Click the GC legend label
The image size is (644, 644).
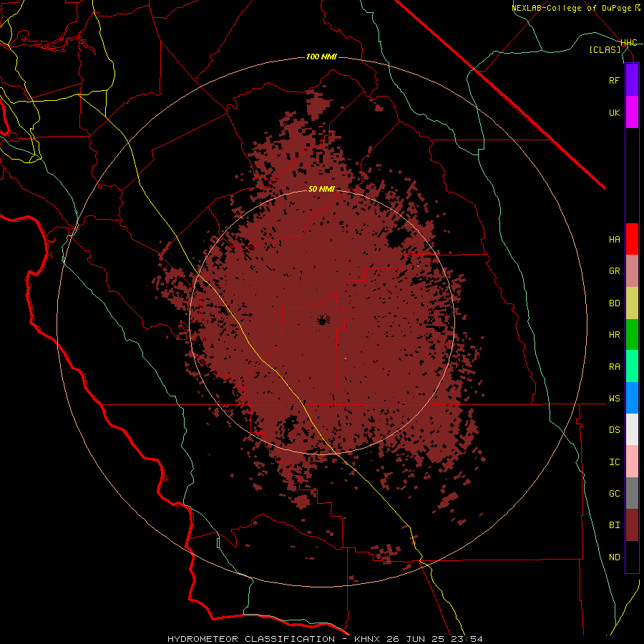point(614,494)
